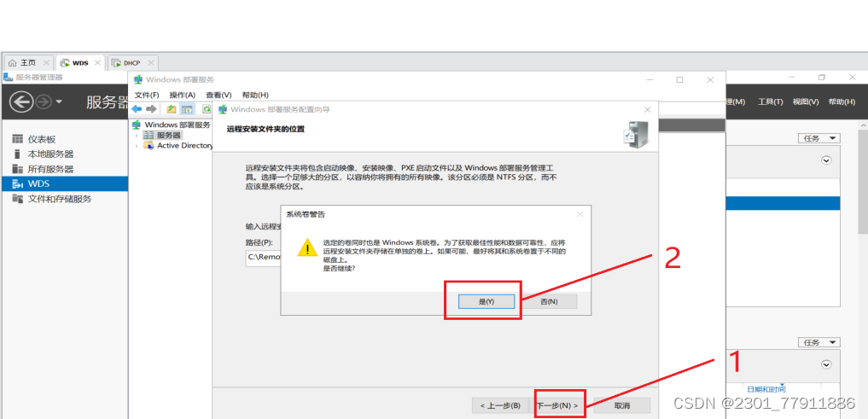Open navigation history dropdown in Server Manager

pyautogui.click(x=59, y=102)
